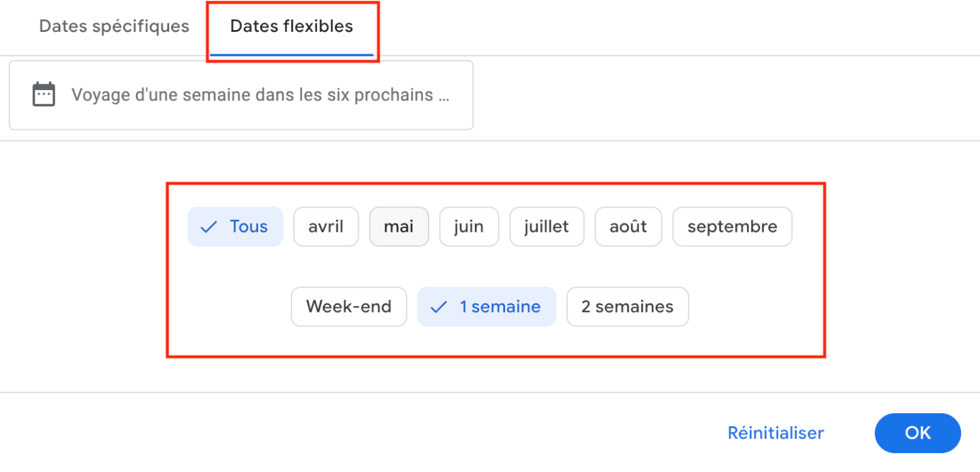Select the septembre month chip
980x472 pixels.
tap(732, 227)
